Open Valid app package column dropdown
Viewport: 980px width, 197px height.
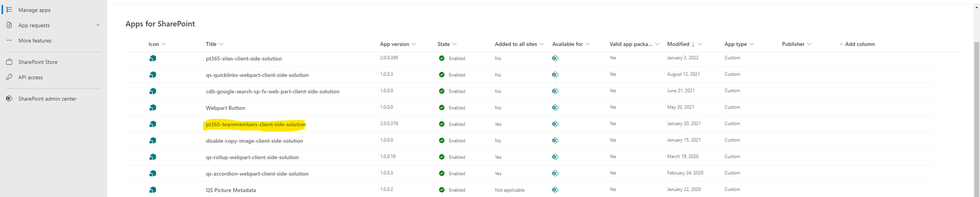(x=658, y=44)
